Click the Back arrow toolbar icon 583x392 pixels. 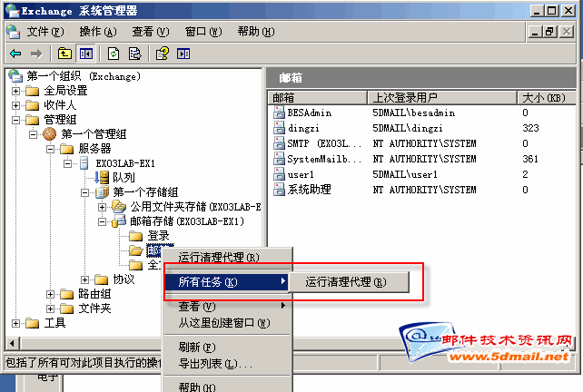[x=15, y=54]
